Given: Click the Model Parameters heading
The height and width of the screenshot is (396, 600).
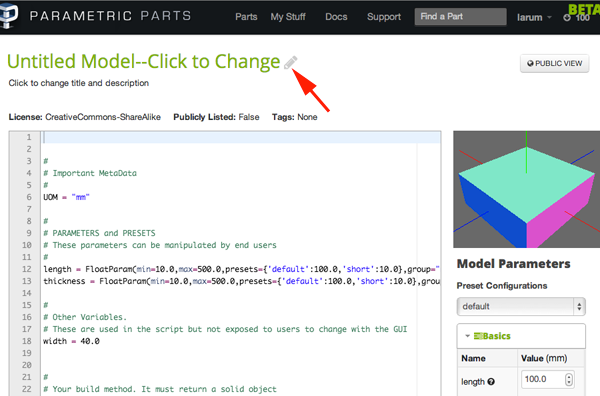Looking at the screenshot, I should (x=514, y=264).
